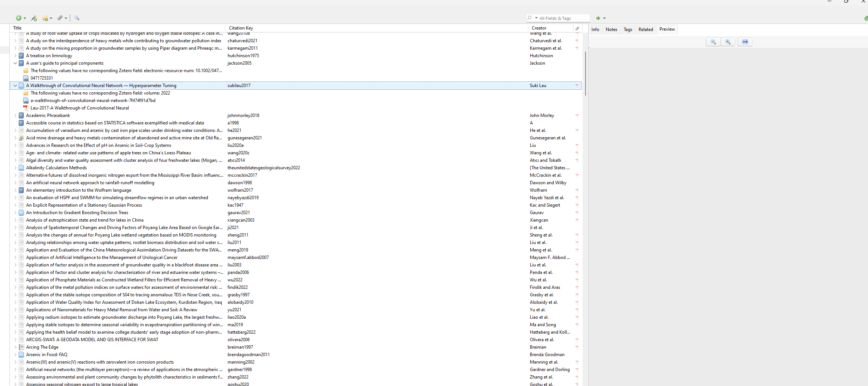Add an attachment with the paperclip
Image resolution: width=868 pixels, height=386 pixels.
[60, 18]
